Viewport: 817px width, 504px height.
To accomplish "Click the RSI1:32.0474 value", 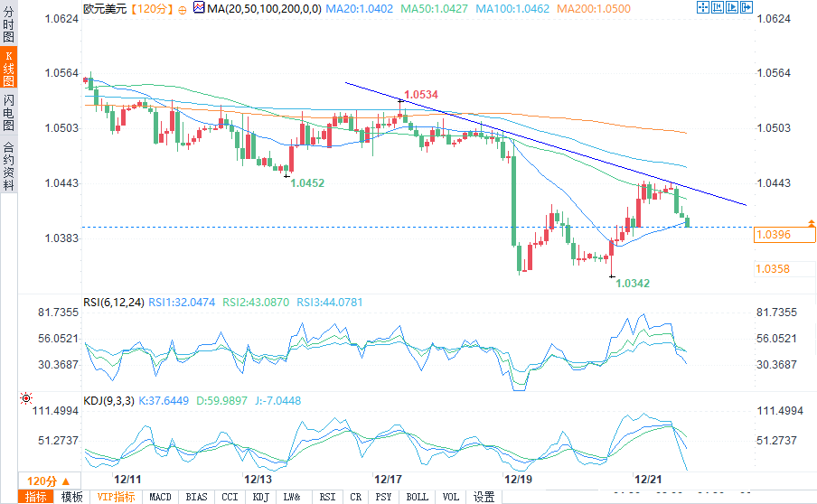I will click(182, 303).
